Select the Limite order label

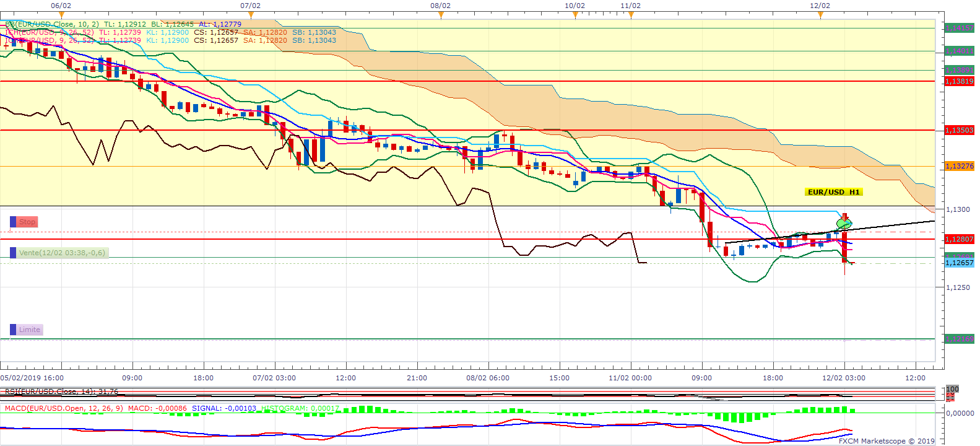(30, 330)
